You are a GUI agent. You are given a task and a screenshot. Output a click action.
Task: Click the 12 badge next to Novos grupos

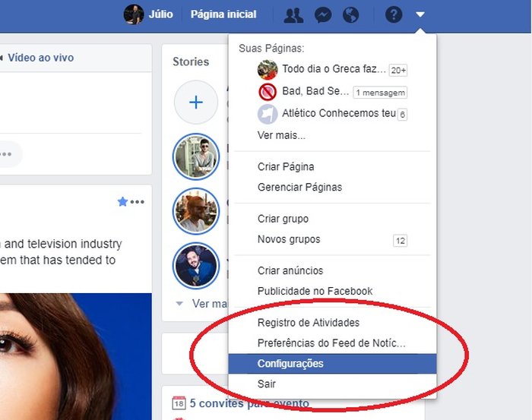[400, 241]
